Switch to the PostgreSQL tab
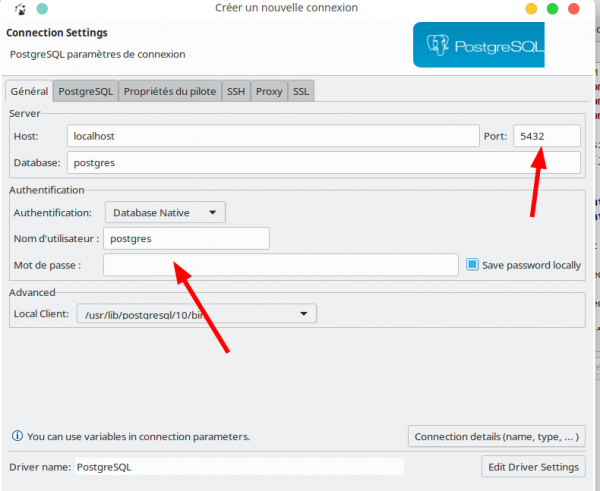 click(x=85, y=91)
